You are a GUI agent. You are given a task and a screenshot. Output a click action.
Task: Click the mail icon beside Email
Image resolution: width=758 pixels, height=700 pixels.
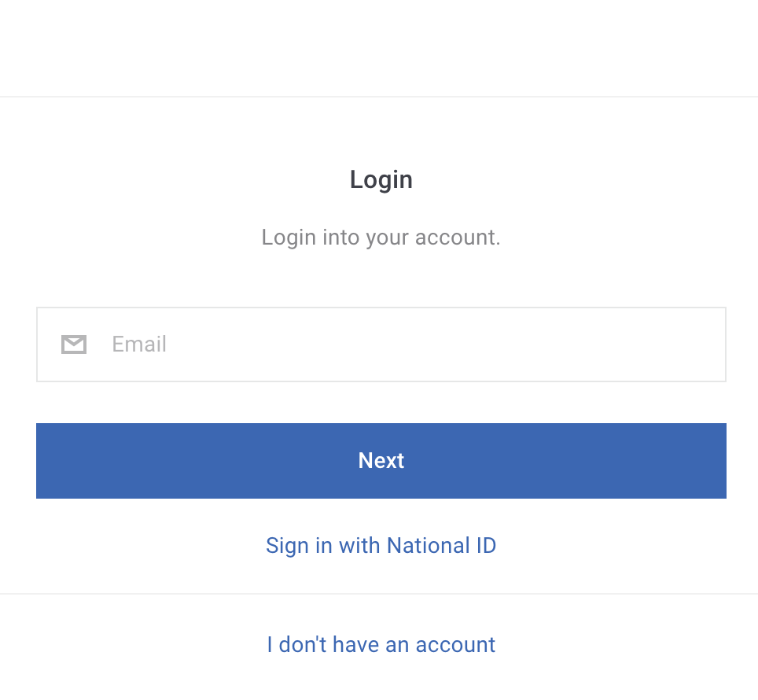[x=74, y=344]
